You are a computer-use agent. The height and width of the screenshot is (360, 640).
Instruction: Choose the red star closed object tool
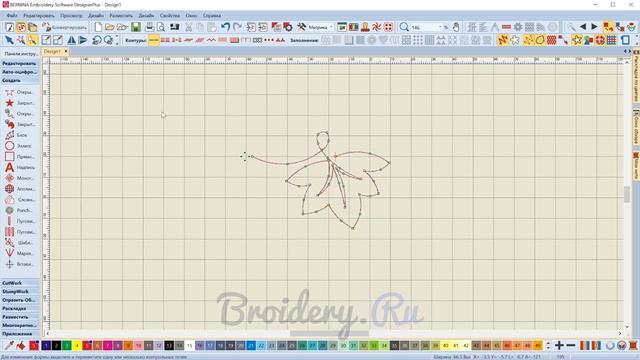(x=9, y=103)
